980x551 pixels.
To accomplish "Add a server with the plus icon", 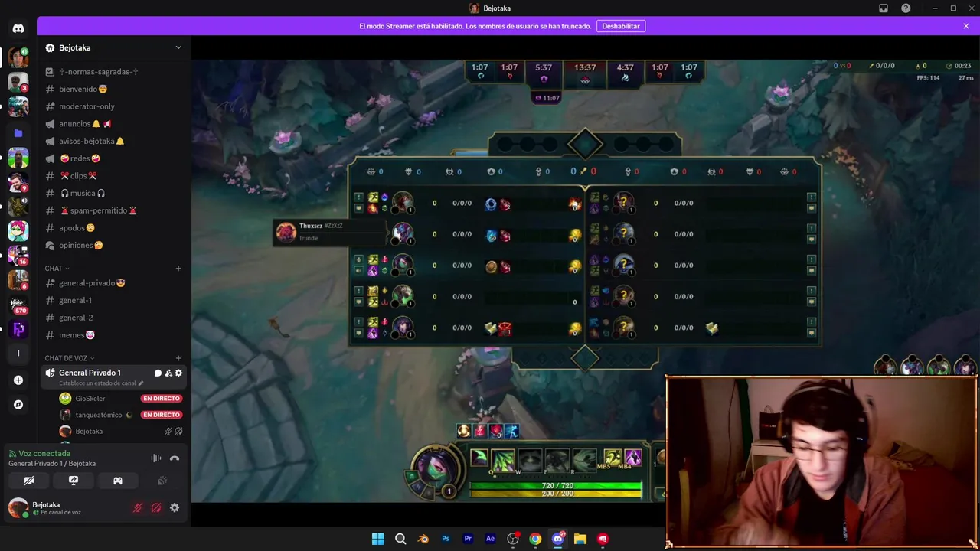I will [18, 380].
